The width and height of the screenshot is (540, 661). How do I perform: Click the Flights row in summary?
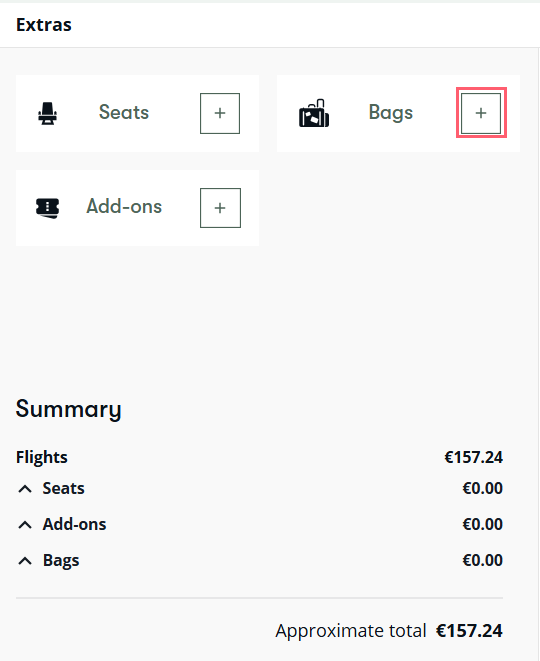tap(259, 457)
